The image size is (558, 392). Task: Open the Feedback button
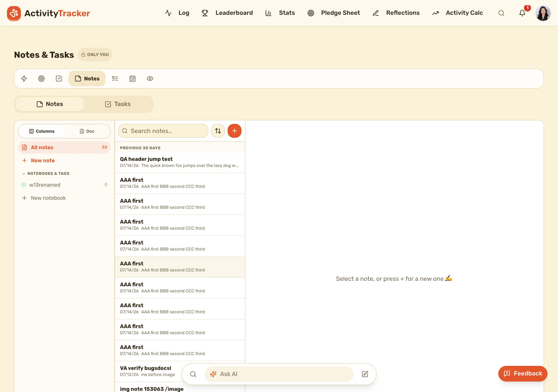(523, 374)
